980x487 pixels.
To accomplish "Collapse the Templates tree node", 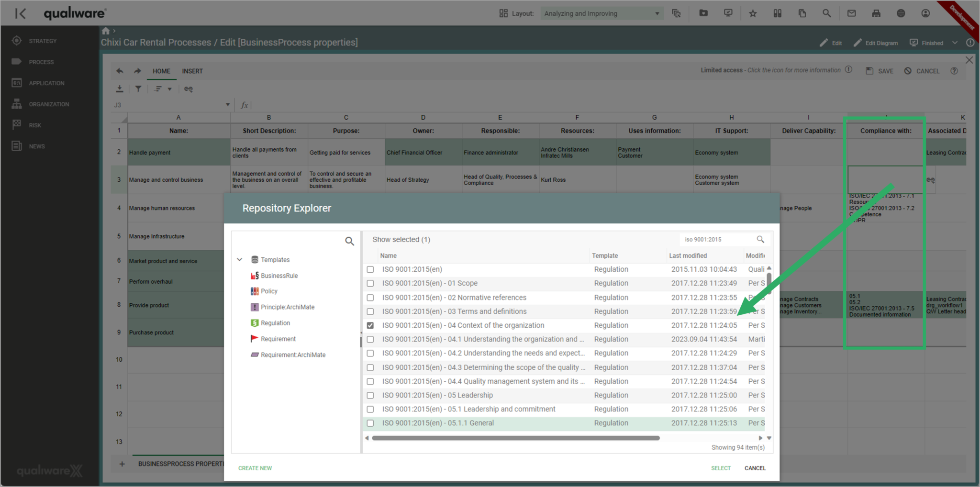I will click(x=240, y=259).
